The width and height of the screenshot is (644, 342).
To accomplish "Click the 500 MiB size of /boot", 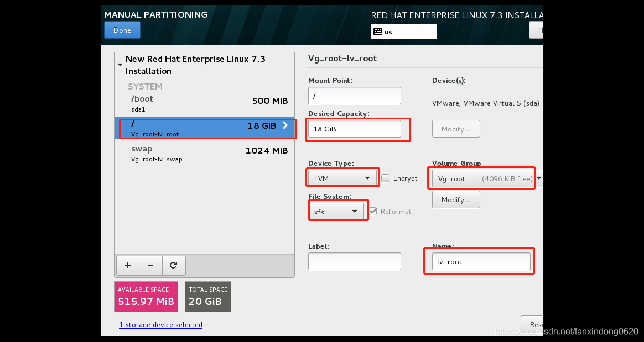I will click(x=270, y=101).
